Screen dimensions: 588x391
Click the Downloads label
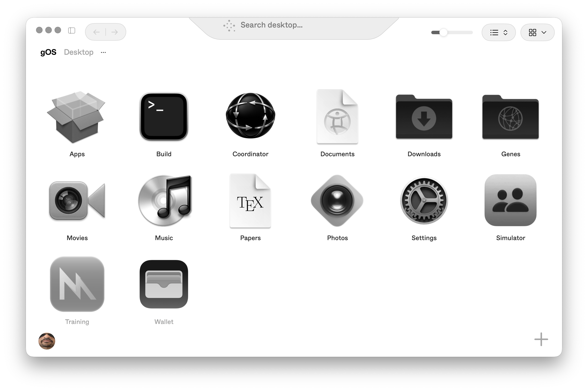click(424, 154)
